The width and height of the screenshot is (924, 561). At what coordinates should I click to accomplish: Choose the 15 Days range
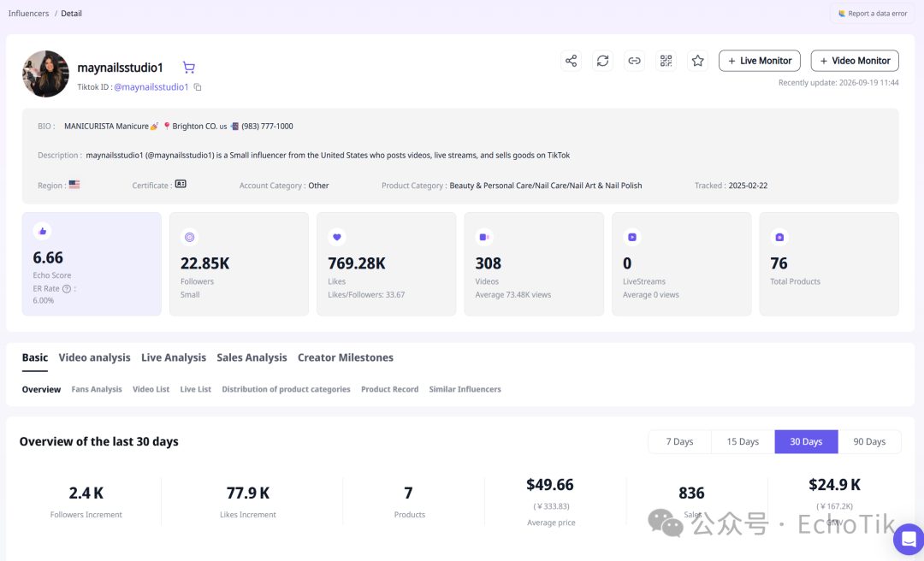pos(743,442)
